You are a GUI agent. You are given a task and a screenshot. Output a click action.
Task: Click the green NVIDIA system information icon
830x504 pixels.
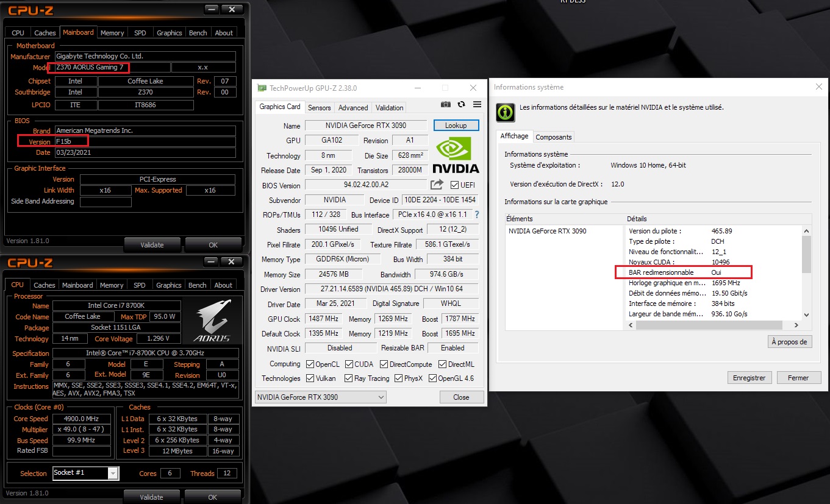[x=504, y=112]
